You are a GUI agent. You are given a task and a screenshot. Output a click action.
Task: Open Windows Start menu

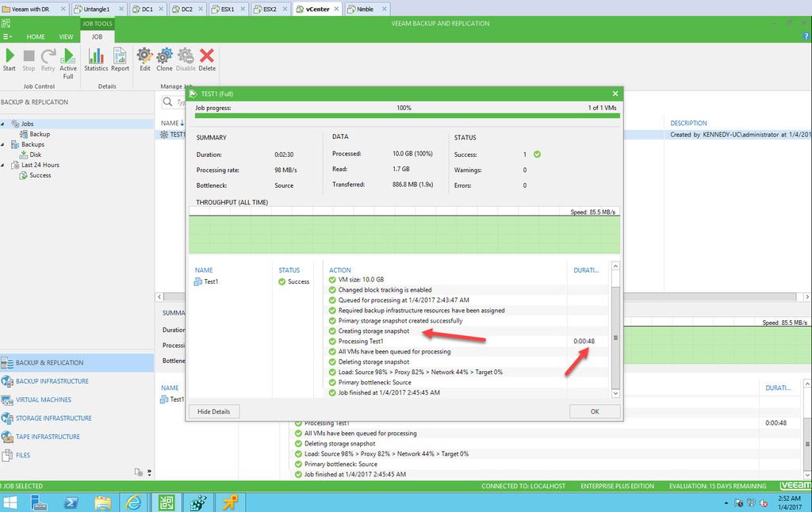tap(10, 502)
